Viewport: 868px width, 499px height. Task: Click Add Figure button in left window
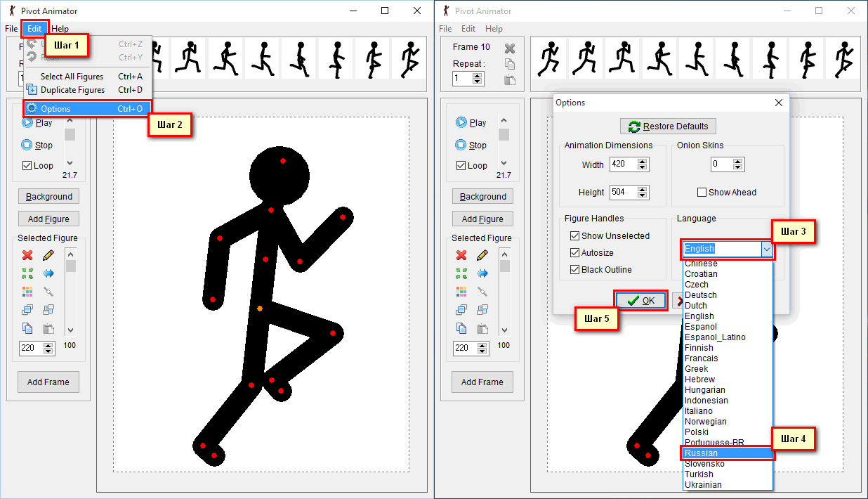(49, 219)
